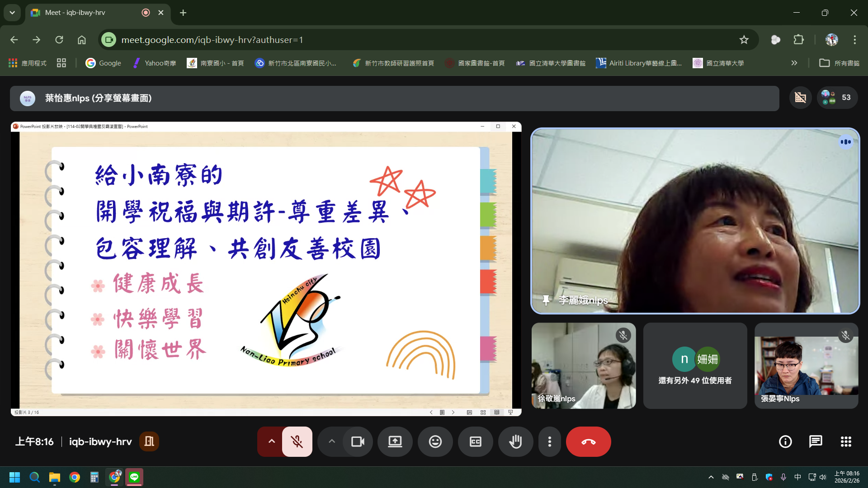Screen dimensions: 868x488
Task: Open the activities grid icon
Action: pyautogui.click(x=846, y=441)
